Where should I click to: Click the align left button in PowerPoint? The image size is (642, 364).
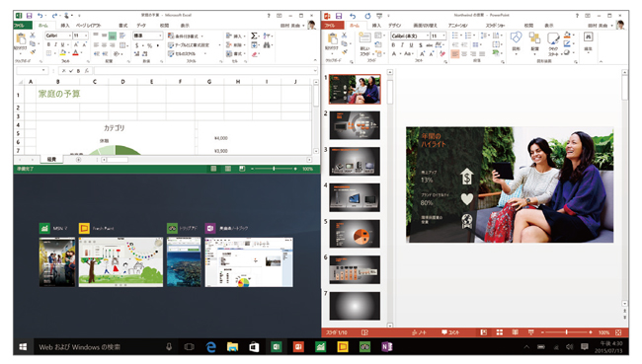point(455,53)
